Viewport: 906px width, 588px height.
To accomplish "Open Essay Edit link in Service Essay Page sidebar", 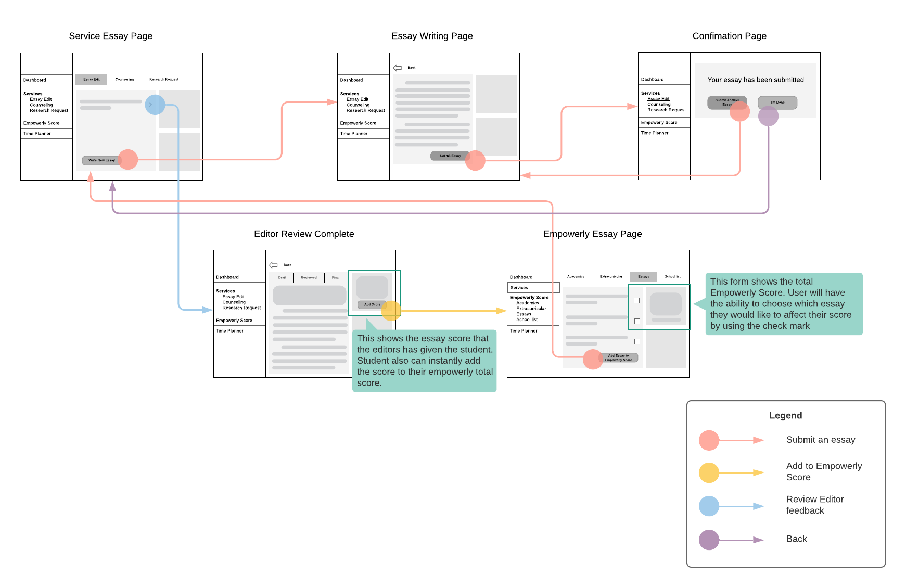I will point(41,99).
